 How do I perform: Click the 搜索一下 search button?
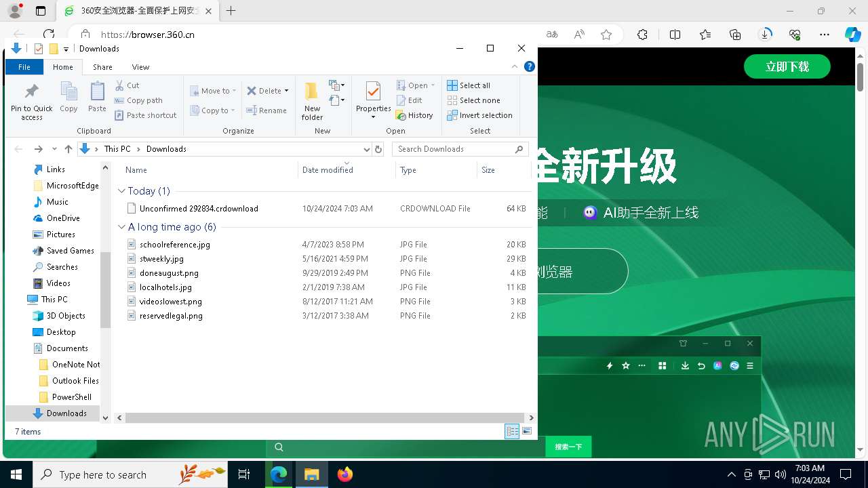tap(568, 447)
